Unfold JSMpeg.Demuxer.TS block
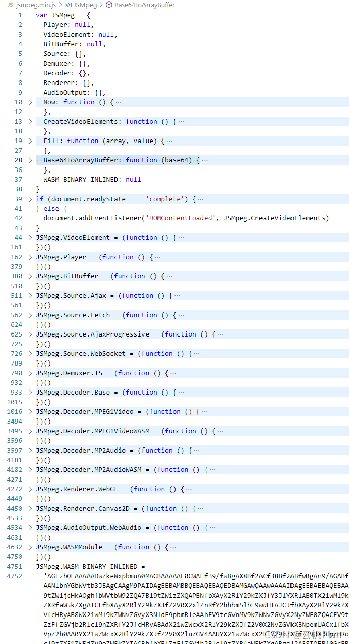The height and width of the screenshot is (644, 349). [x=30, y=373]
